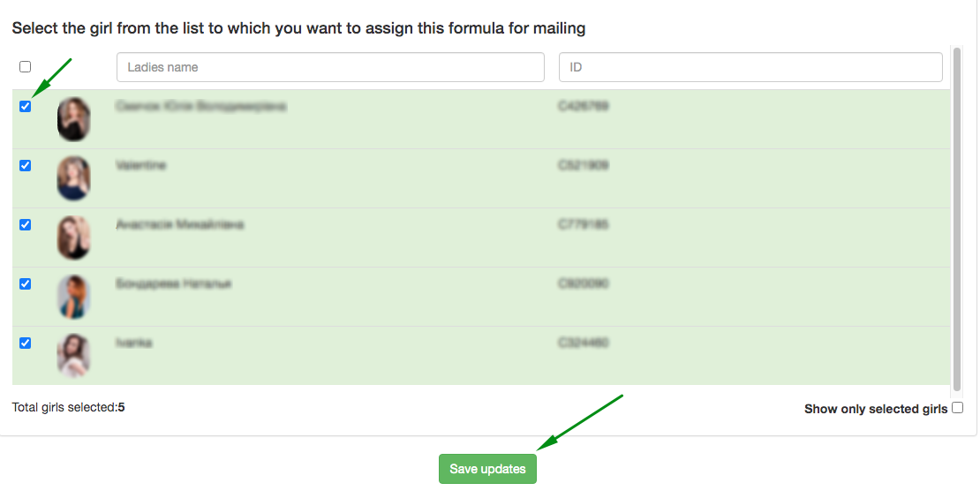Enable the Show only selected girls checkbox
The width and height of the screenshot is (980, 498).
(x=958, y=408)
